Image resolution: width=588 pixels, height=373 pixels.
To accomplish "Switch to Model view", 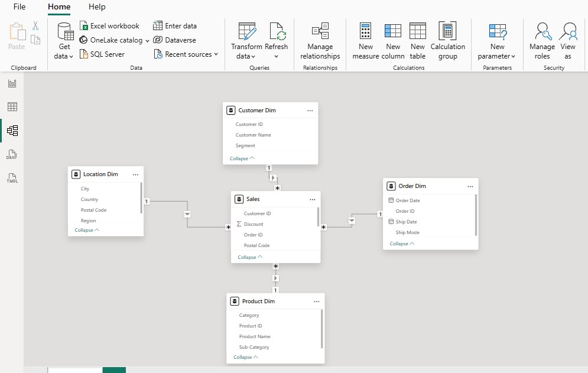I will (x=12, y=131).
